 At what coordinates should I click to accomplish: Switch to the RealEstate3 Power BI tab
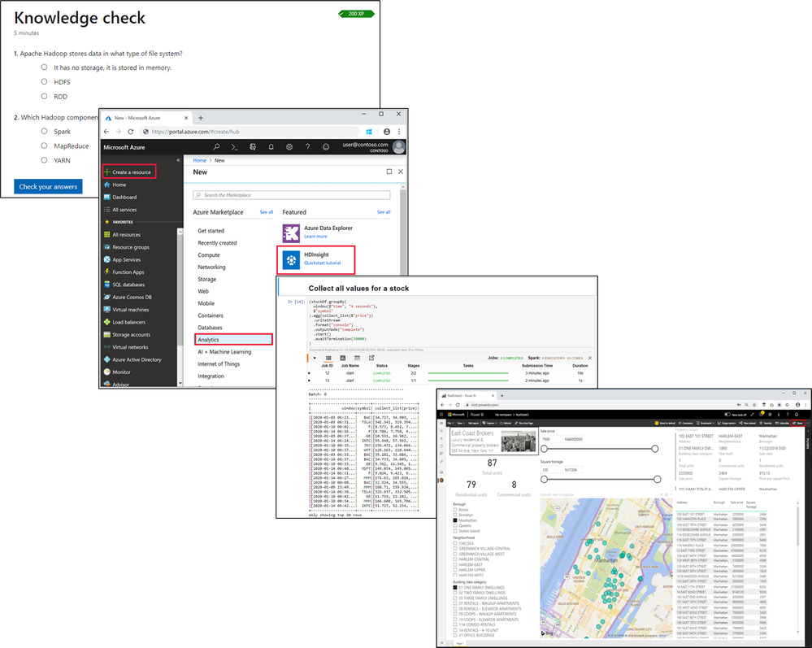tap(467, 396)
